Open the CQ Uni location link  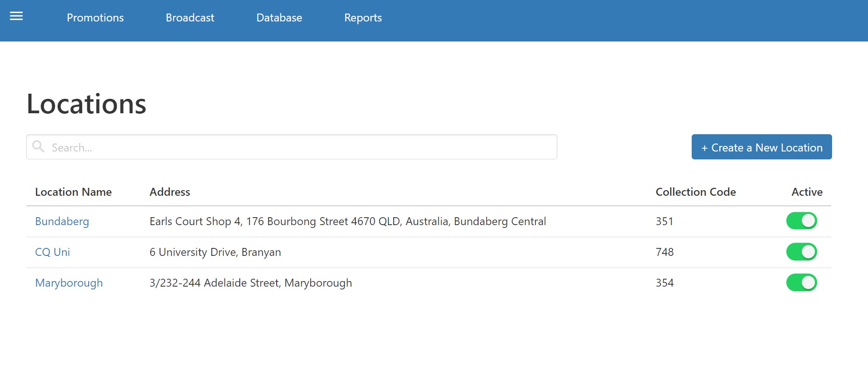point(53,252)
